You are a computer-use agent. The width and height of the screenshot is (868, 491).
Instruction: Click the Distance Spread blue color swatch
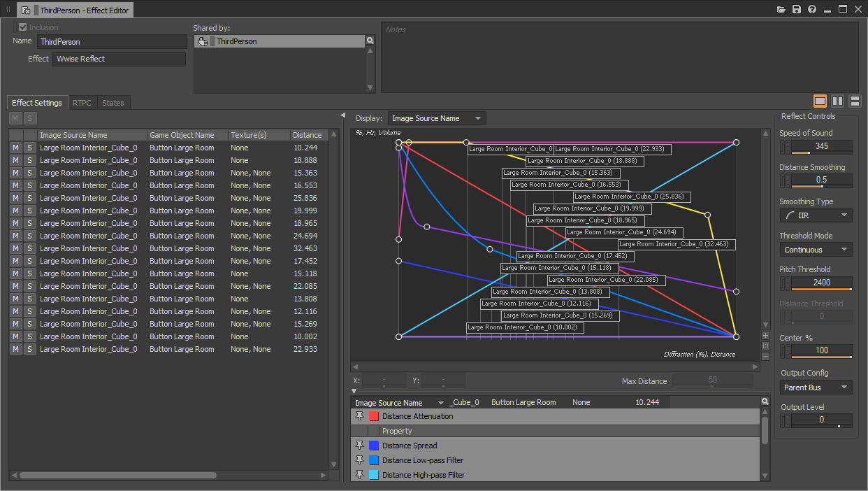click(x=374, y=446)
